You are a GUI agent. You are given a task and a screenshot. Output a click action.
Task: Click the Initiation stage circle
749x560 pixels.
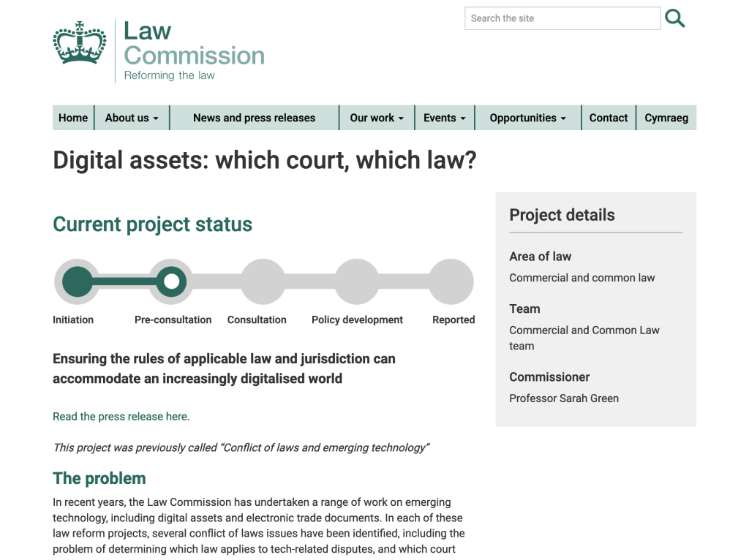coord(77,281)
